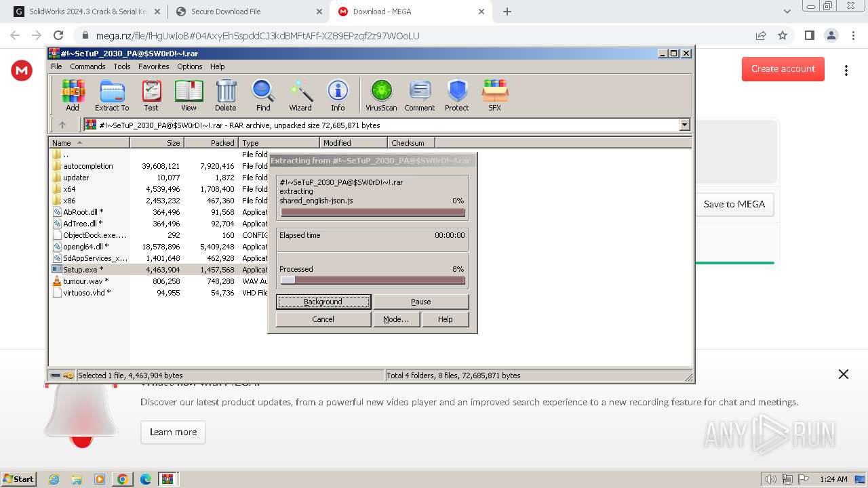Click the Add toolbar icon in WinRAR
868x488 pixels.
click(x=73, y=95)
